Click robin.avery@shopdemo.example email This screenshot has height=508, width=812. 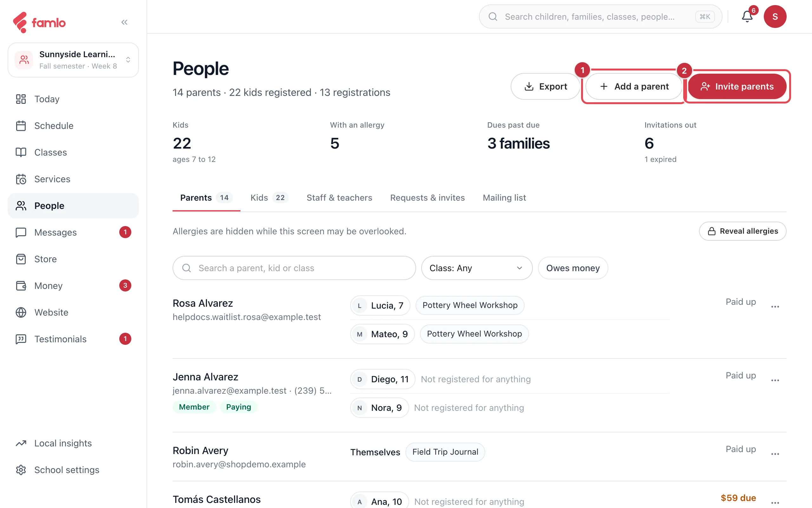click(x=239, y=464)
